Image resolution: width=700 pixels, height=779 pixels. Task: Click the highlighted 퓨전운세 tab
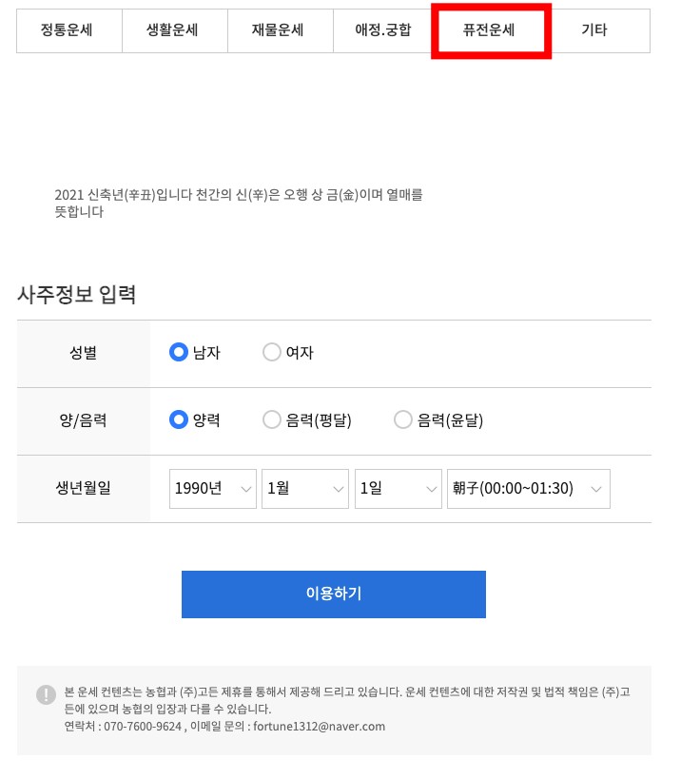tap(489, 30)
